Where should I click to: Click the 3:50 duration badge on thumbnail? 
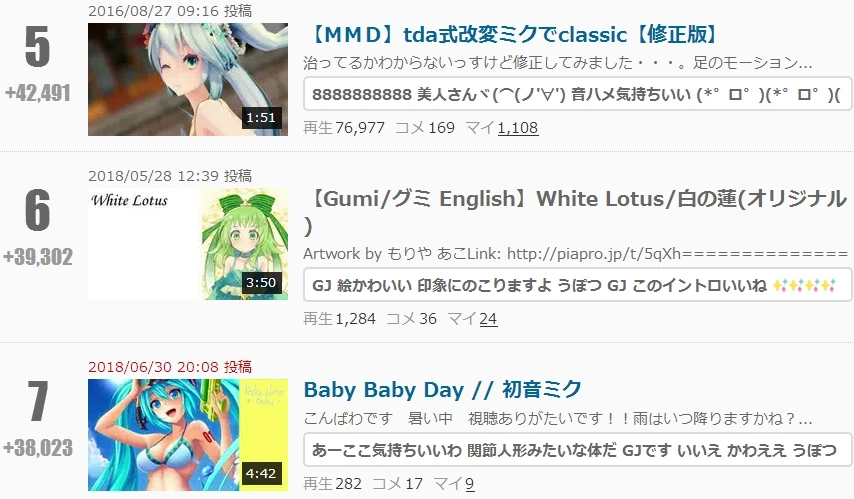point(261,283)
